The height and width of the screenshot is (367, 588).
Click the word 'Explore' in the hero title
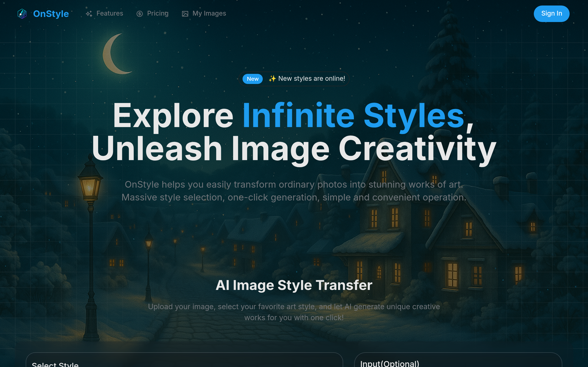click(173, 116)
